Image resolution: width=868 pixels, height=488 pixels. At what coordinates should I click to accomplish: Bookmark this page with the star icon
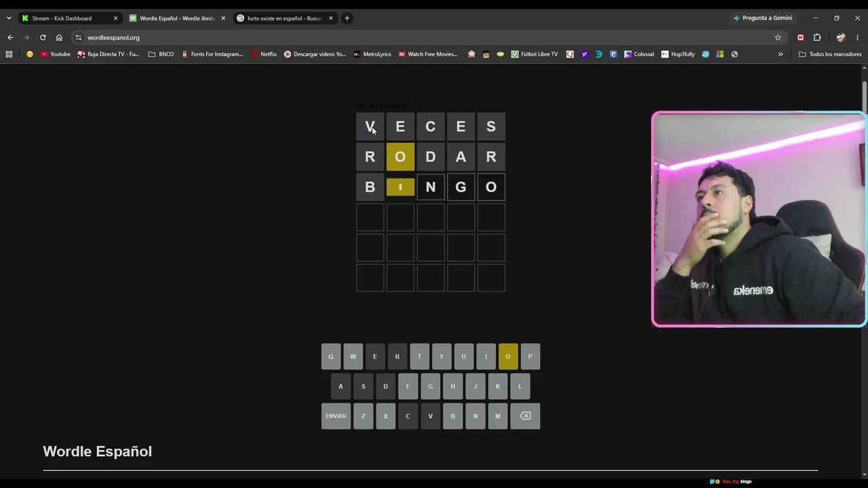click(778, 37)
